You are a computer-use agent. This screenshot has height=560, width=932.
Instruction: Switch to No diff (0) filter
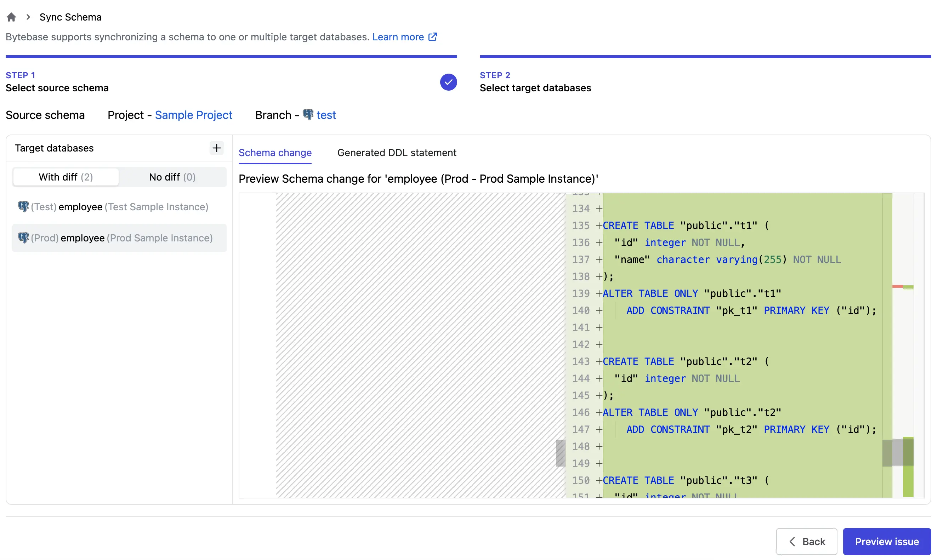pyautogui.click(x=172, y=177)
